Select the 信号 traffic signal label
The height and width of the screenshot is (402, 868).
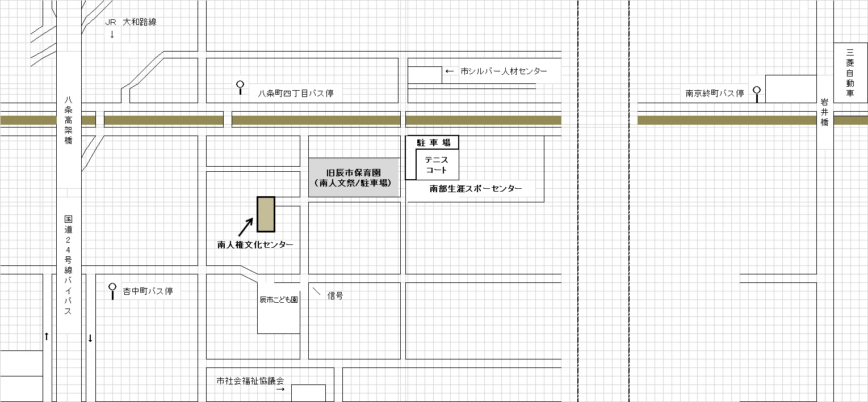335,295
